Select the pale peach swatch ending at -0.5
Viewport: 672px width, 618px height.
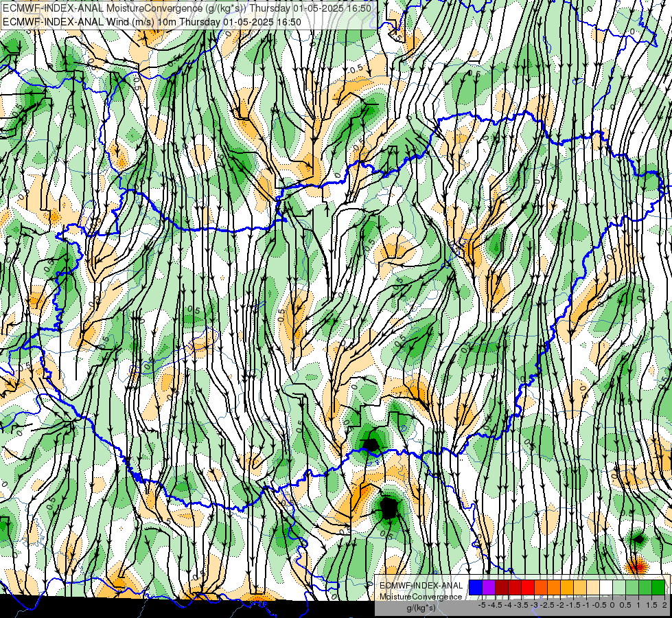pos(593,587)
